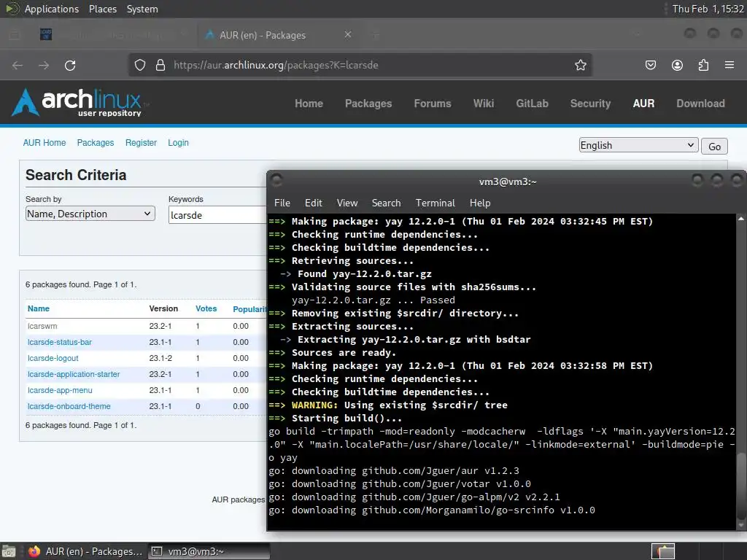
Task: Open terminal File menu
Action: pos(282,203)
